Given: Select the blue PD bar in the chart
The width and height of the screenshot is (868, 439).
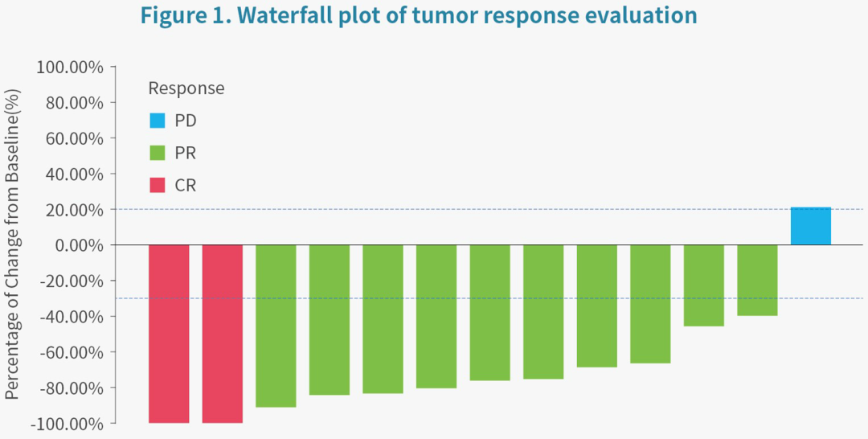Looking at the screenshot, I should tap(810, 226).
